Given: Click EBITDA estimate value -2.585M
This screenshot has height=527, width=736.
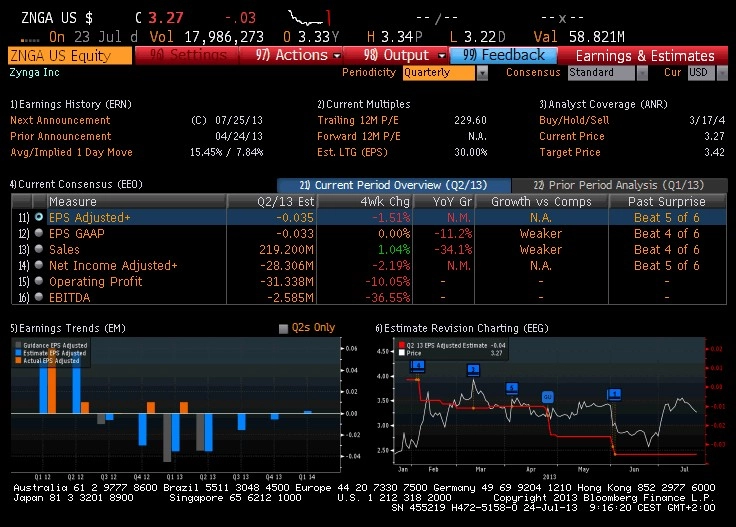Looking at the screenshot, I should 290,298.
